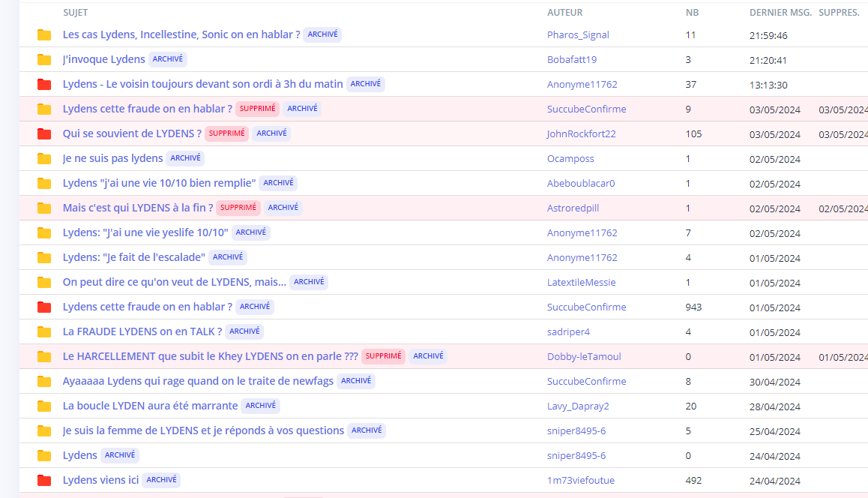Open topic 'Ayaaaaa Lydens qui rage quand on le traite'
Screen dimensions: 868x498
(x=198, y=381)
